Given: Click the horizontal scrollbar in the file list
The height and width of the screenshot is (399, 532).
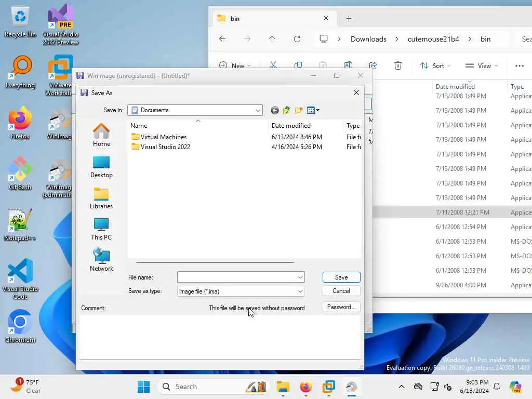Looking at the screenshot, I should (215, 262).
